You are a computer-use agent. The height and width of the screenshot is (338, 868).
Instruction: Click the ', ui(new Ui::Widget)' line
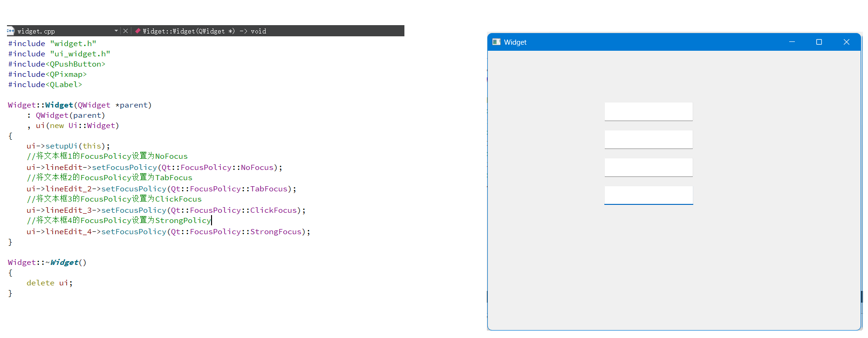coord(73,126)
